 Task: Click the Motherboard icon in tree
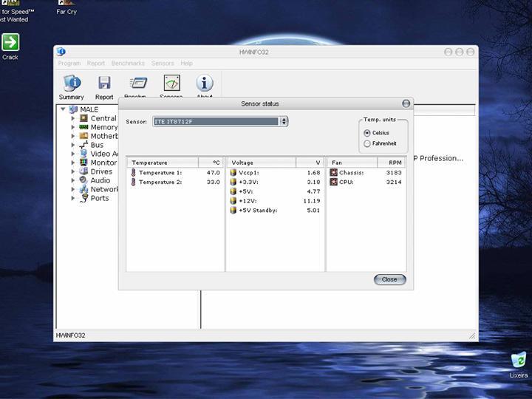tap(83, 136)
